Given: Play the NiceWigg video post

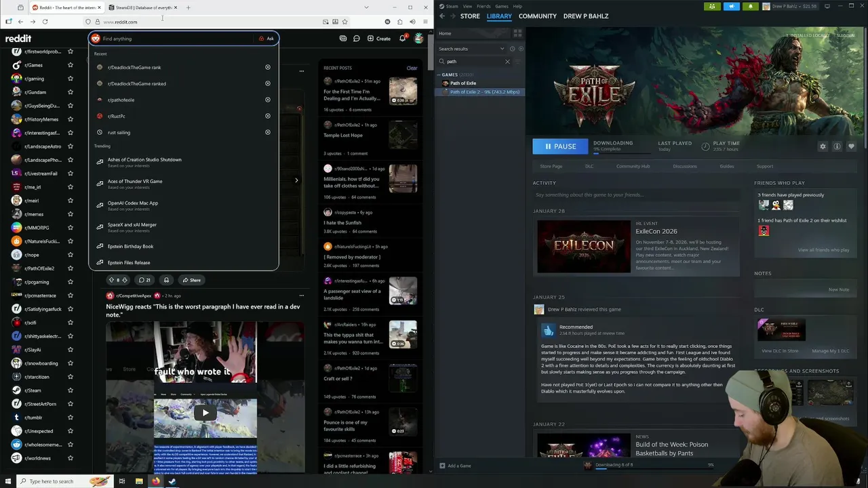Looking at the screenshot, I should point(205,413).
